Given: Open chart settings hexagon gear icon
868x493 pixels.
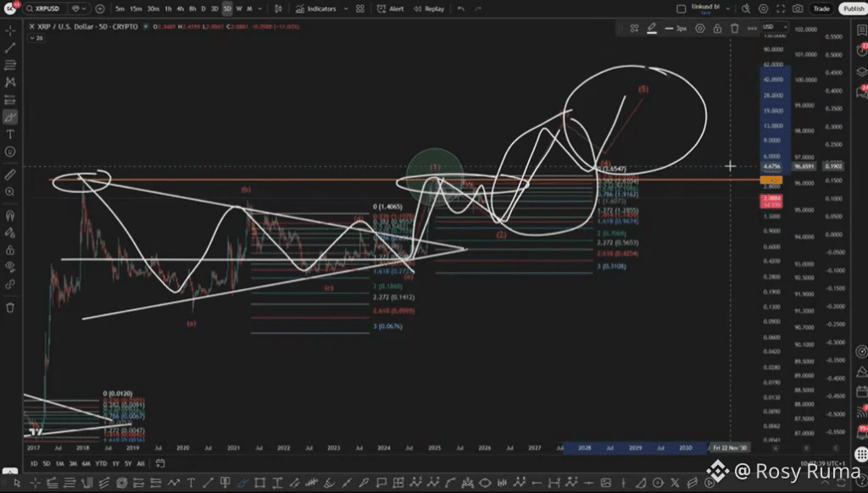Looking at the screenshot, I should pos(764,8).
